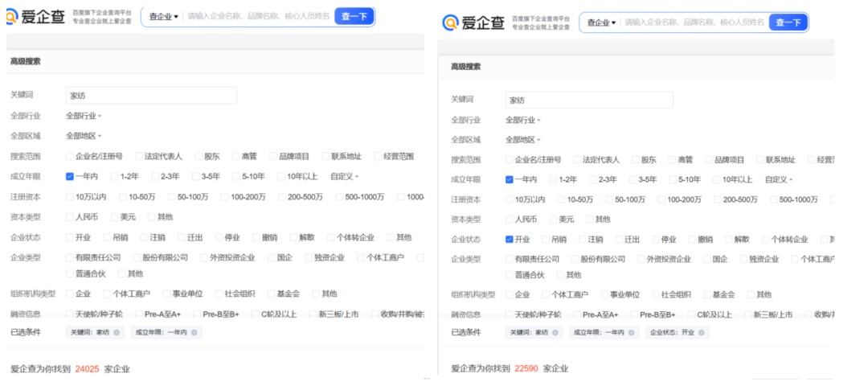
Task: Select 2-3年 checkbox in right screenshot
Action: coord(593,179)
